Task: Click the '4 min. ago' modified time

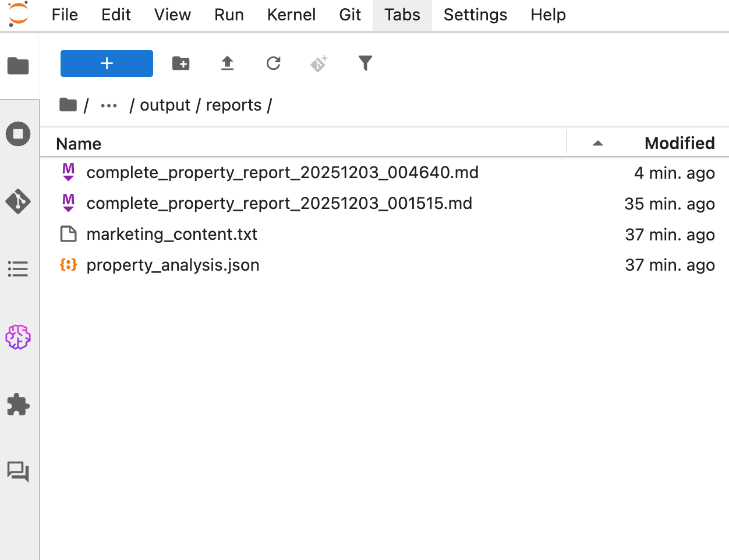Action: point(674,173)
